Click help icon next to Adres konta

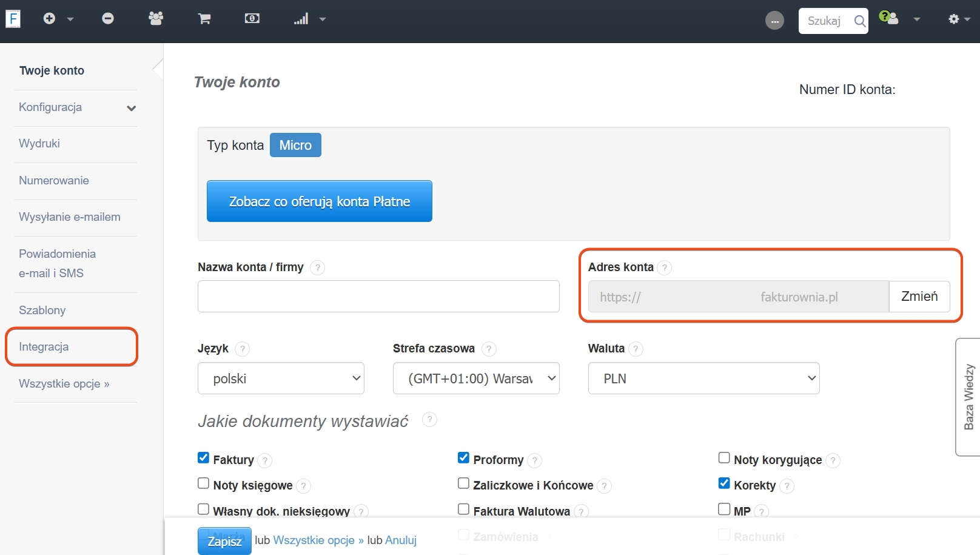(x=665, y=267)
